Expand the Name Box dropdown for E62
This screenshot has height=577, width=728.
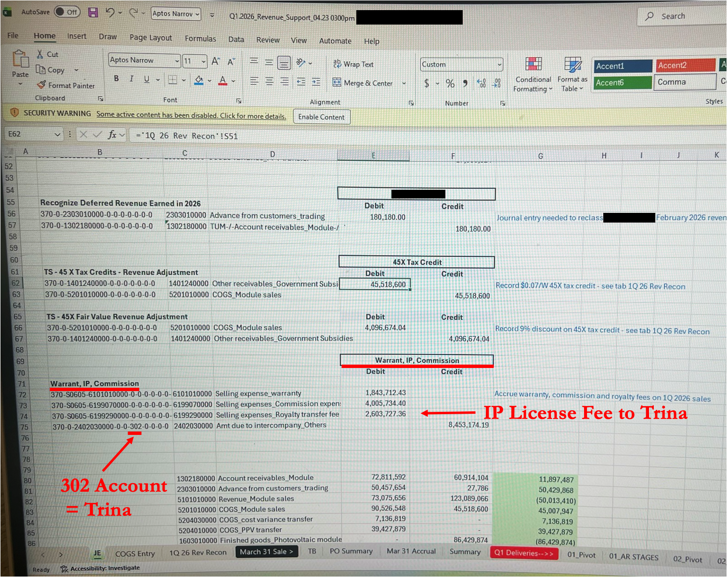[x=57, y=134]
